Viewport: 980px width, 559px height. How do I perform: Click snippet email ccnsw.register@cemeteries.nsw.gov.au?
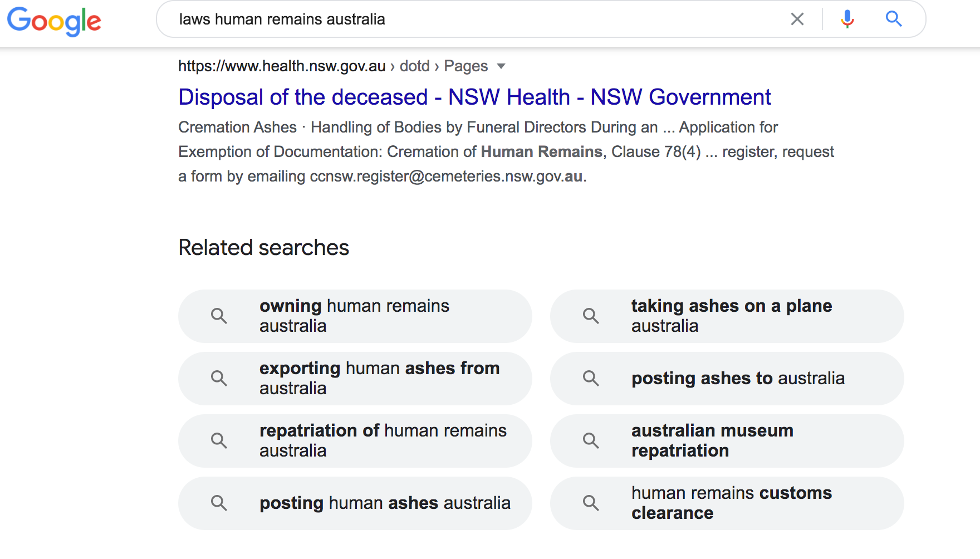pos(446,176)
